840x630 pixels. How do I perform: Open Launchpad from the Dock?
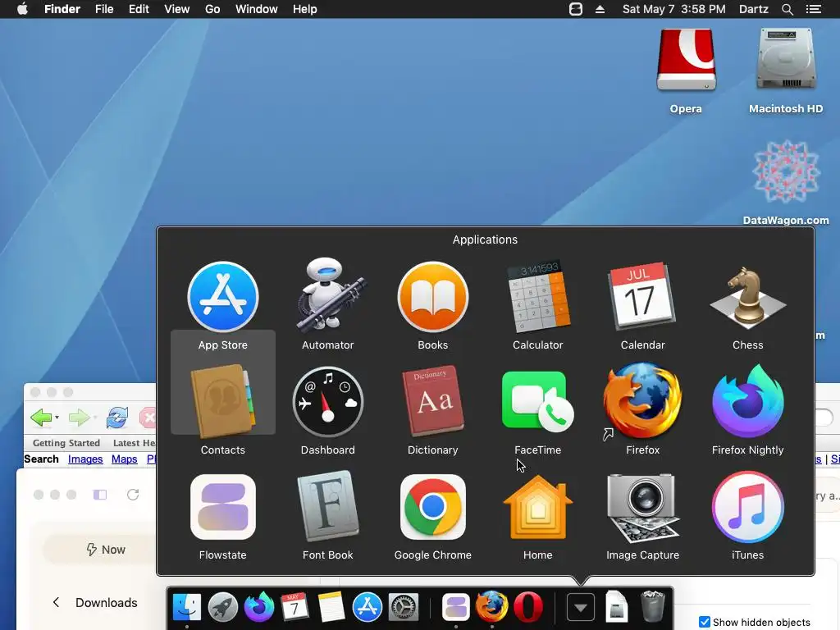(x=223, y=607)
